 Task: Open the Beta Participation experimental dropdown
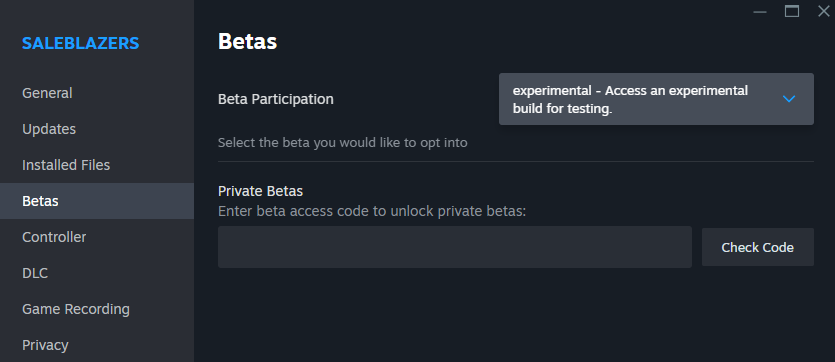(x=656, y=99)
